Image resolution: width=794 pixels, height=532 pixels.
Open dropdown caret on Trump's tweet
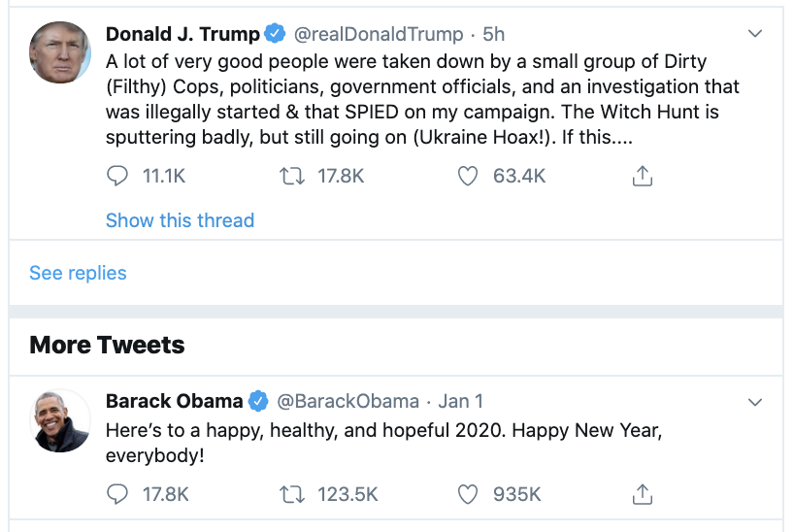click(755, 34)
